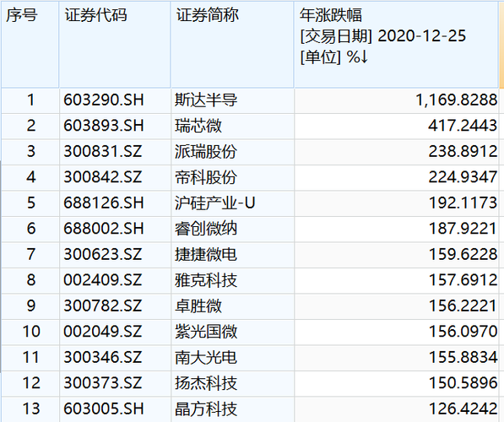Select stock code 603290.SH
Screen dimensions: 504x422
(104, 100)
